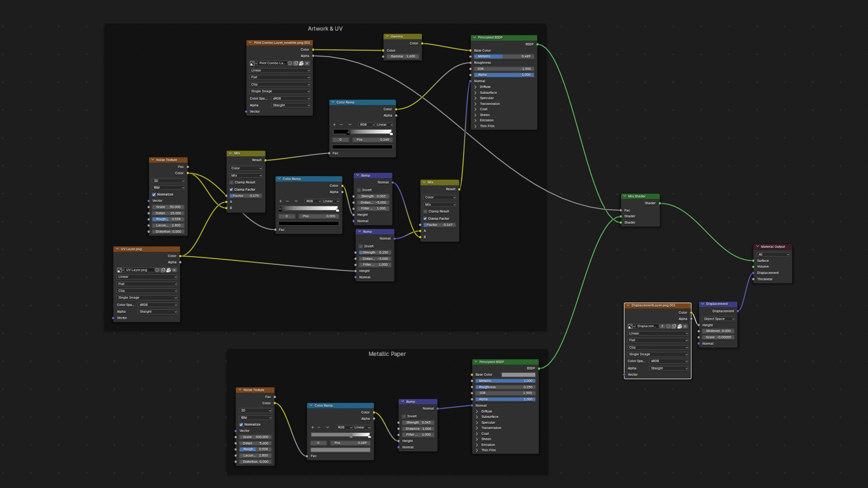868x488 pixels.
Task: Click Gamma value field in Gamma node
Action: click(x=402, y=56)
